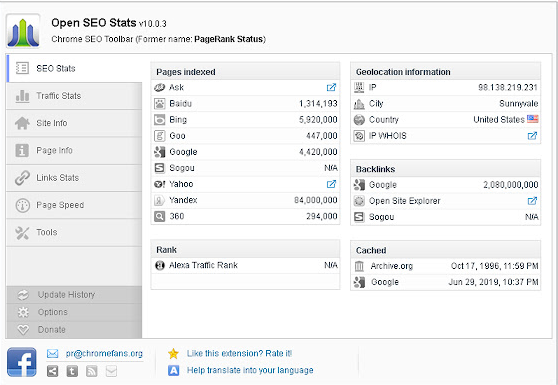
Task: Click the Archive.org cached date Oct 17, 1996
Action: click(495, 266)
